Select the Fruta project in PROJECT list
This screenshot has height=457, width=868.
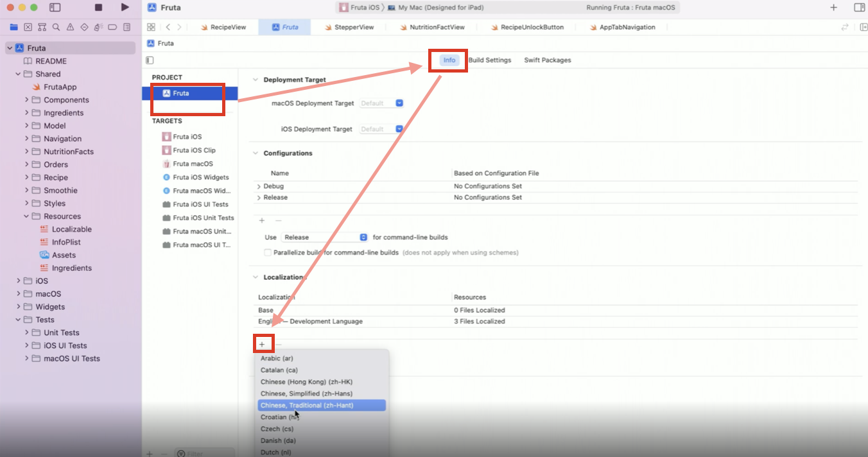pyautogui.click(x=190, y=93)
